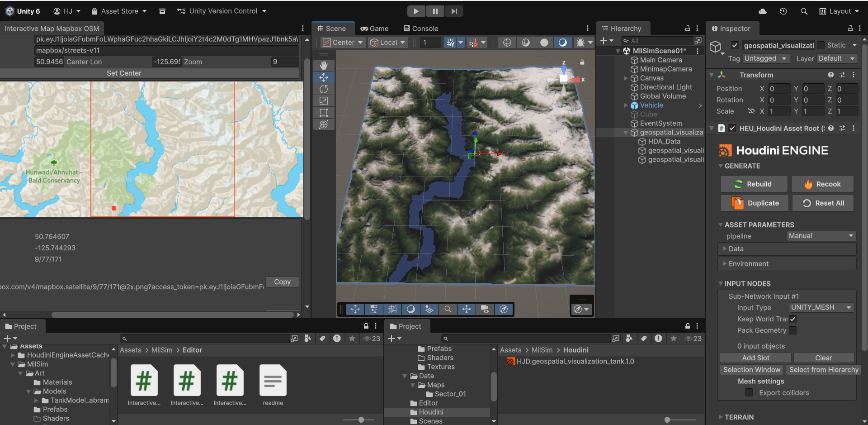Viewport: 868px width, 425px height.
Task: Select the Hand tool in the Scene toolbar
Action: pos(324,65)
